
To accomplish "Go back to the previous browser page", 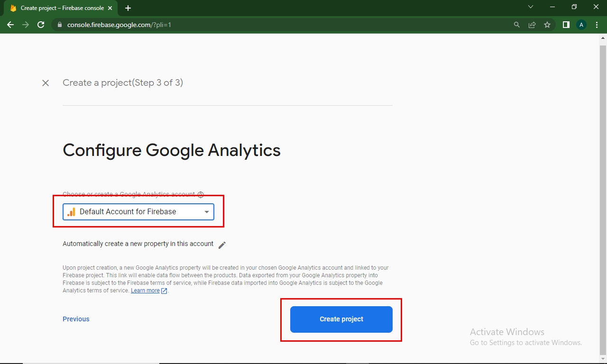I will (x=10, y=25).
